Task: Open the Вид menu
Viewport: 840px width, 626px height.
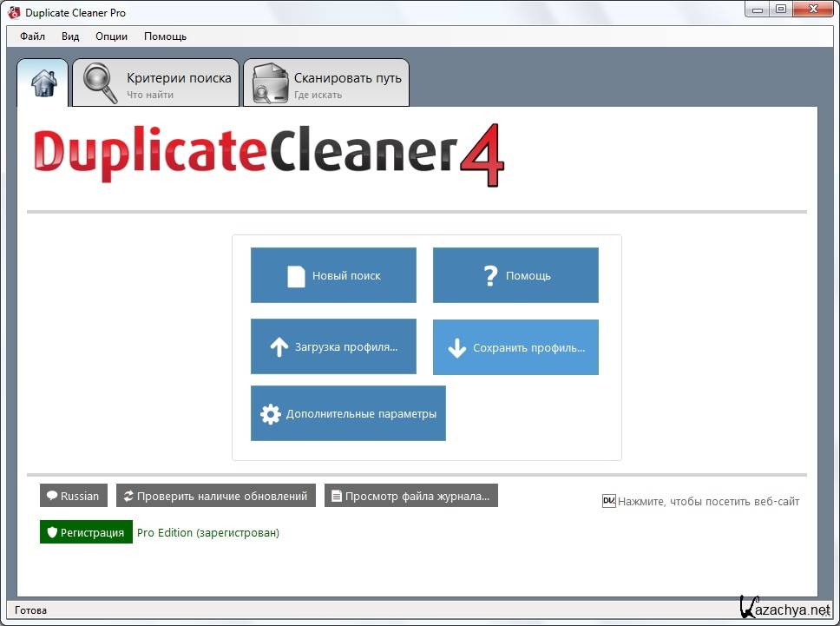Action: [70, 36]
